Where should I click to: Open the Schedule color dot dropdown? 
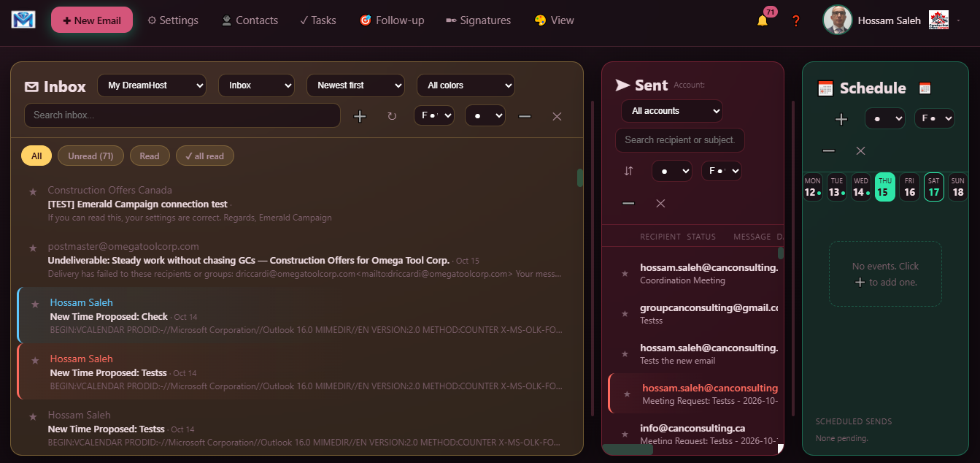pos(885,118)
